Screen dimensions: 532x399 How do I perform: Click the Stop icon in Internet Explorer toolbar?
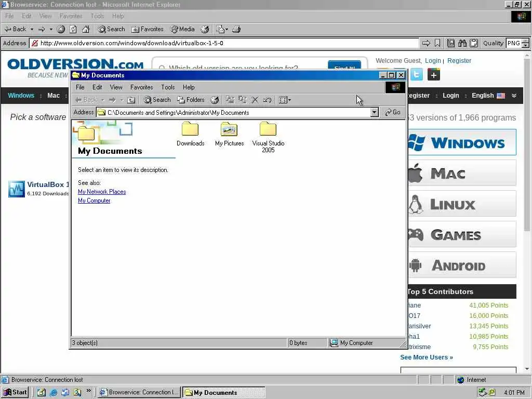(x=61, y=29)
